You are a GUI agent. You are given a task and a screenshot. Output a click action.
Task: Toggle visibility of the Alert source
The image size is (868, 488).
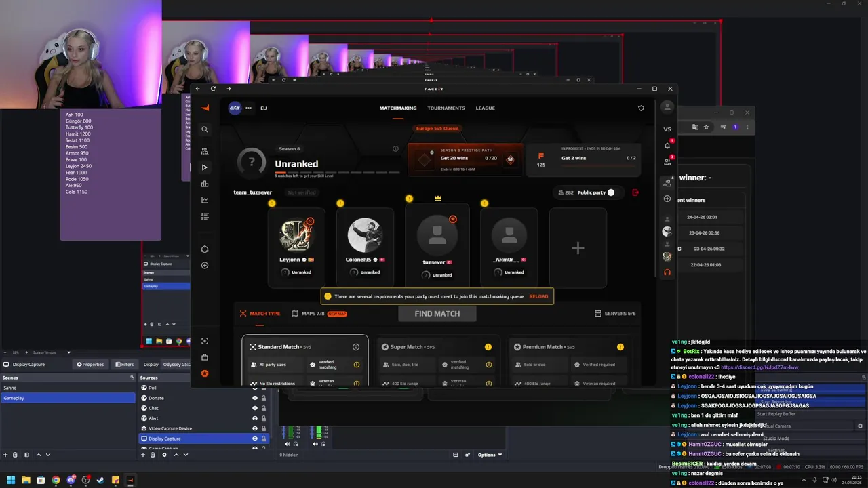pos(255,418)
